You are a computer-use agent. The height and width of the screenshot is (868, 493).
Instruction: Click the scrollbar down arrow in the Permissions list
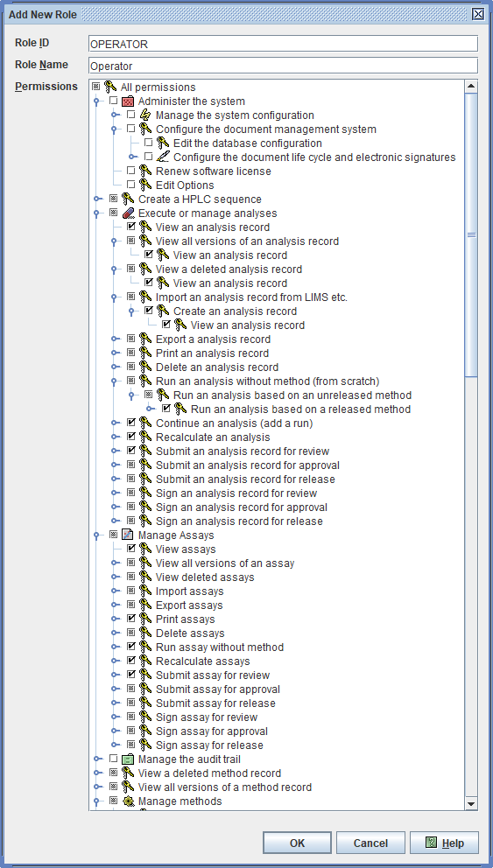[471, 804]
